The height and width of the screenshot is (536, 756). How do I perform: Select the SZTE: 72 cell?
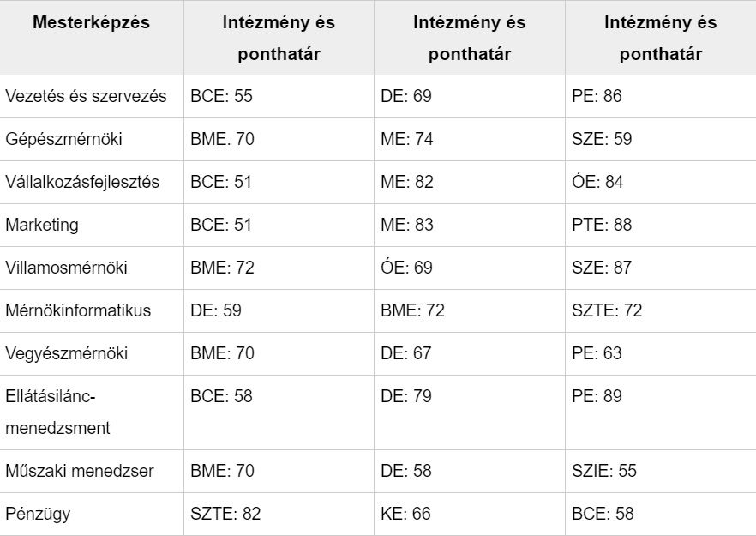[607, 310]
